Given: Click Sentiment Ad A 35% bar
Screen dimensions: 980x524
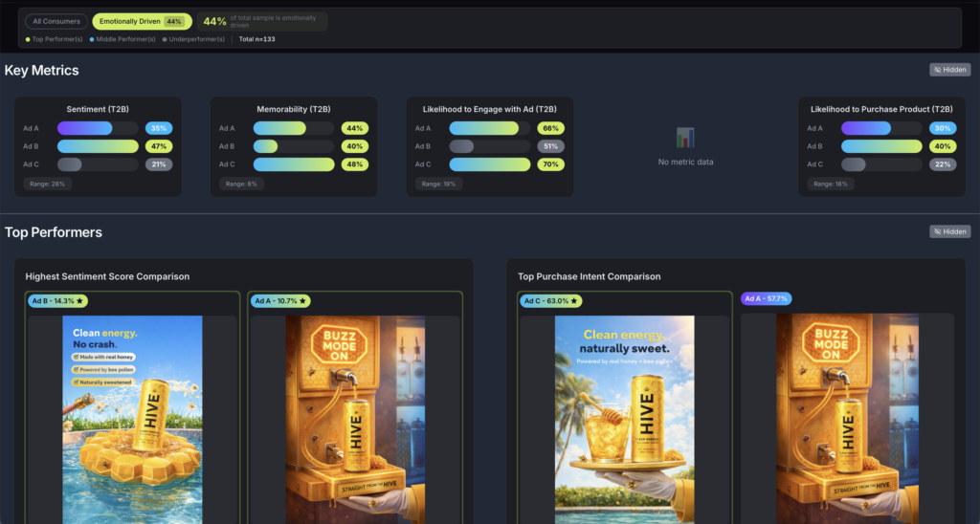Looking at the screenshot, I should tap(99, 128).
